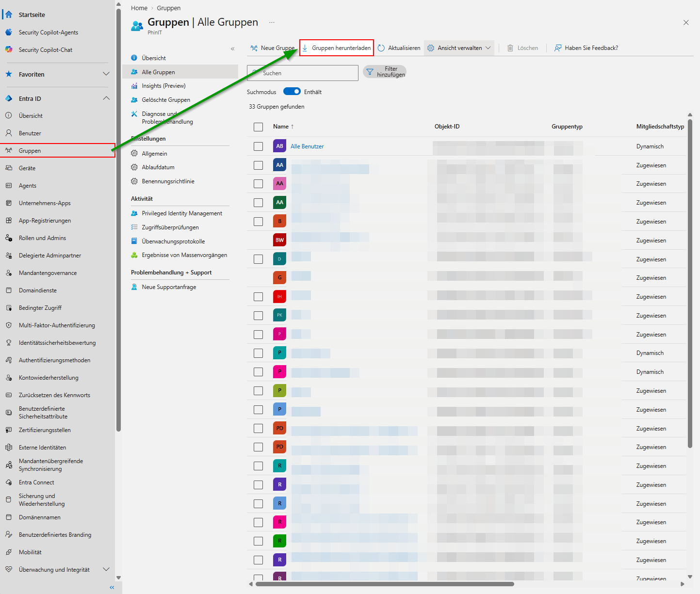Collapse the inner menu with double chevron

coord(232,49)
